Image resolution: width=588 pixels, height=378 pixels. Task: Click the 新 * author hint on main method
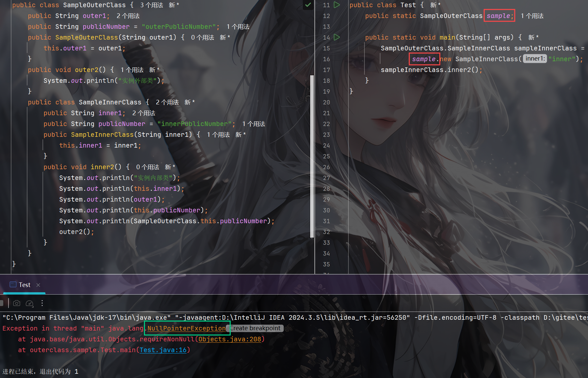coord(533,38)
